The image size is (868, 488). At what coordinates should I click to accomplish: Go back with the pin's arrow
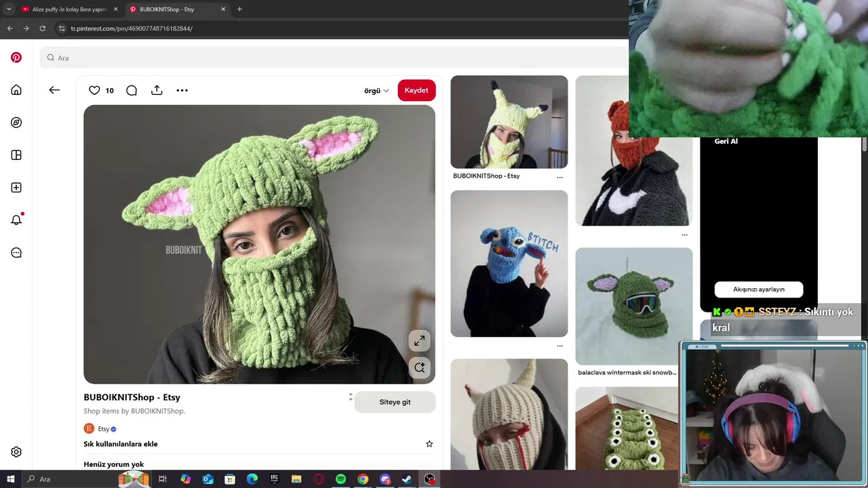pyautogui.click(x=54, y=90)
